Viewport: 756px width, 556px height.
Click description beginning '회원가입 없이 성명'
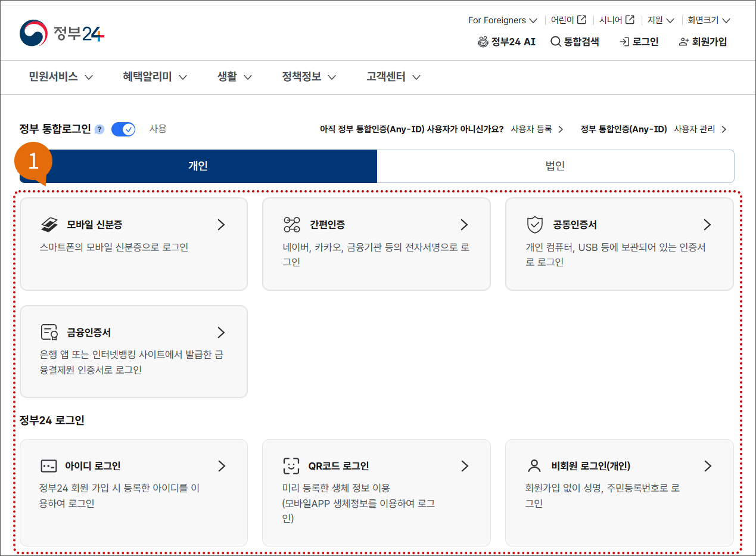click(x=602, y=495)
